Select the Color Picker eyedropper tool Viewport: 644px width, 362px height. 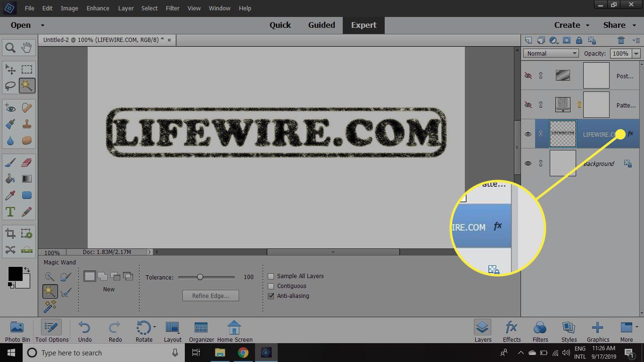tap(10, 195)
